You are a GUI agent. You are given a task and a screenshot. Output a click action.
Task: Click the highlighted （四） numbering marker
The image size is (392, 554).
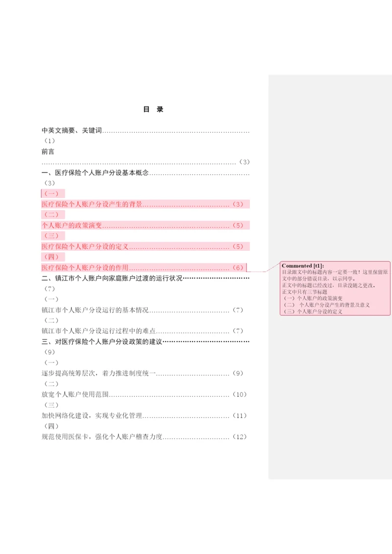point(51,257)
